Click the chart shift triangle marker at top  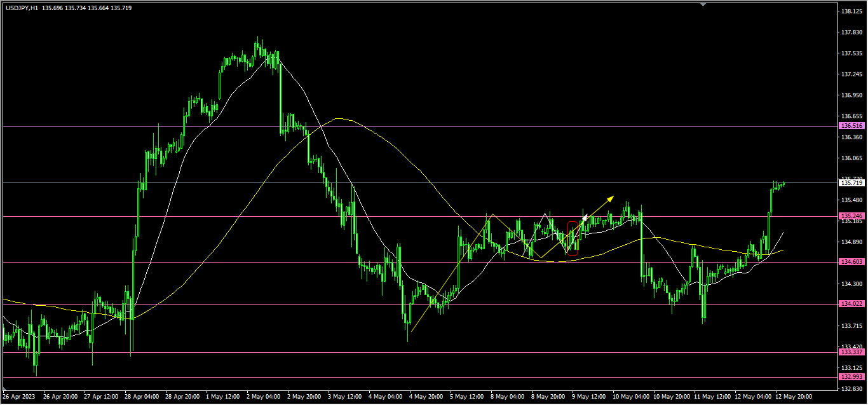point(703,4)
